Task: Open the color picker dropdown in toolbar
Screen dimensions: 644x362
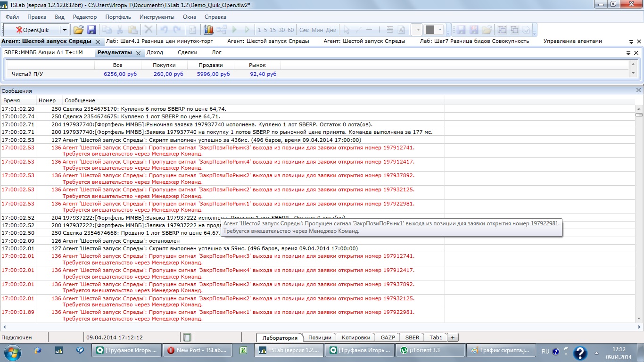Action: point(440,30)
